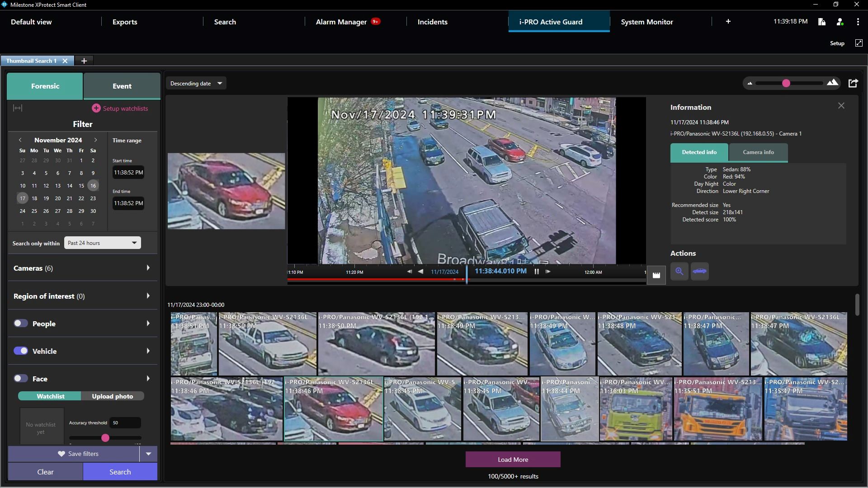Image resolution: width=868 pixels, height=488 pixels.
Task: Switch to the Event search tab
Action: (x=122, y=86)
